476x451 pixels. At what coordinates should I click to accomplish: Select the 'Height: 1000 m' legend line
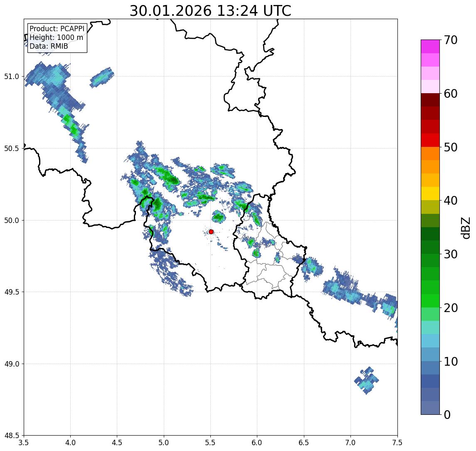tap(56, 37)
